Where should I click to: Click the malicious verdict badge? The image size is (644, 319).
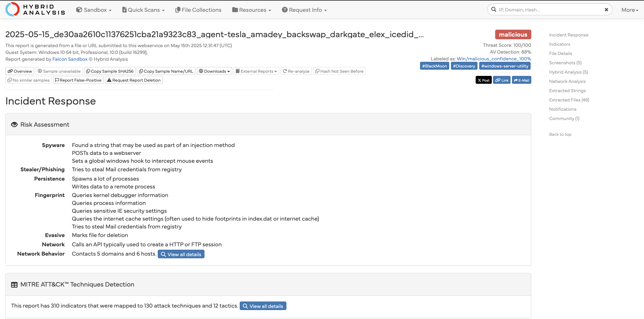tap(513, 34)
